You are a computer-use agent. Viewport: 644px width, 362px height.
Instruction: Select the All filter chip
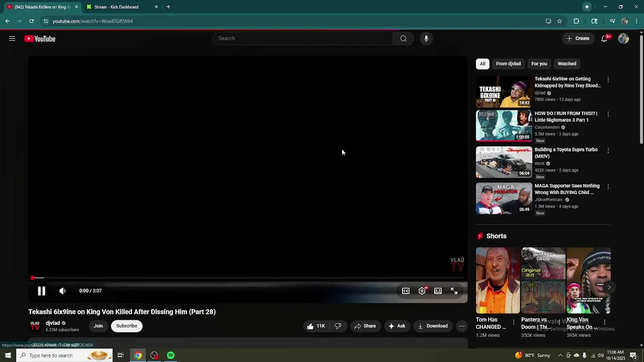(482, 64)
